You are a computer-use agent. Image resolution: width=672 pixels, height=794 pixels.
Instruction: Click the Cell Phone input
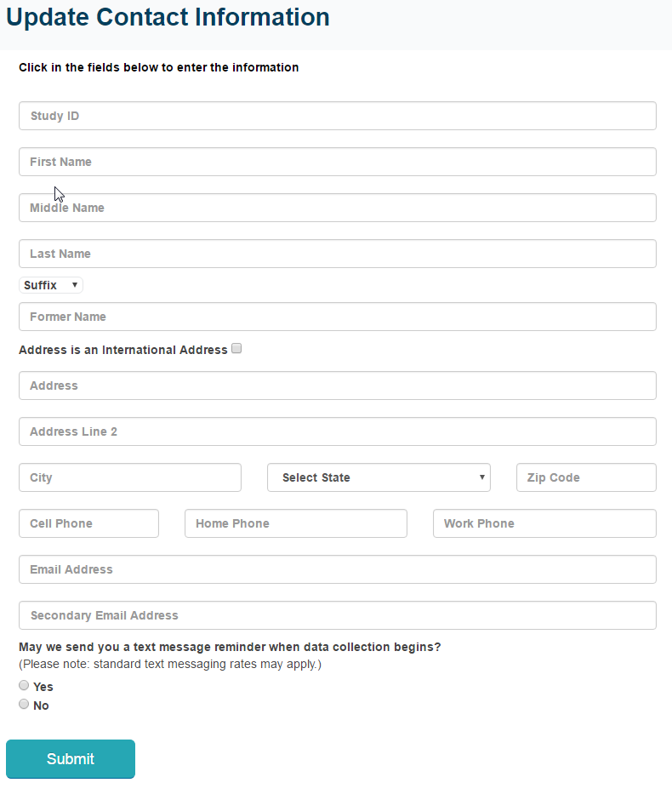[88, 523]
